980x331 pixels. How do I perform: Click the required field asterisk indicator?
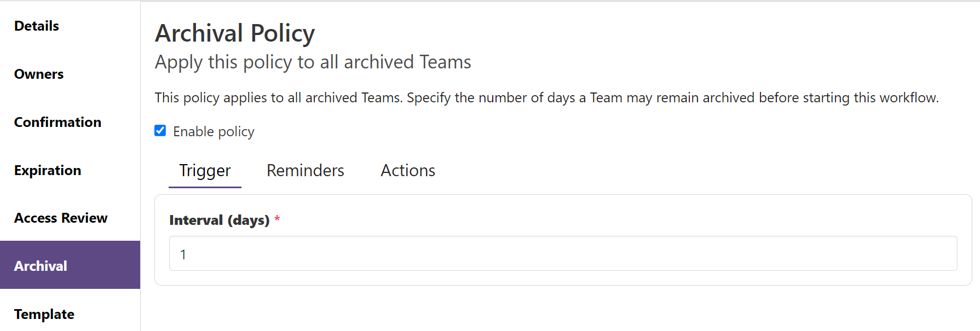278,219
